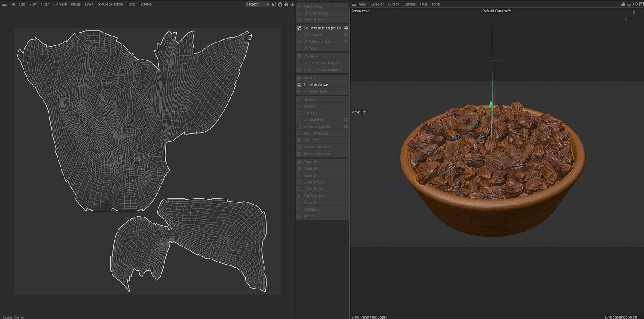
Task: Click the 3D viewport pan hand icon
Action: click(623, 4)
